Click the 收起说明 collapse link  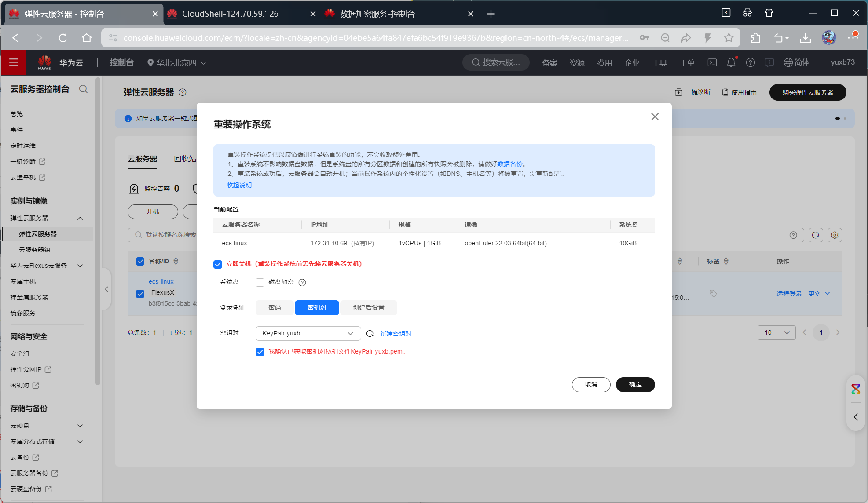[x=239, y=185]
